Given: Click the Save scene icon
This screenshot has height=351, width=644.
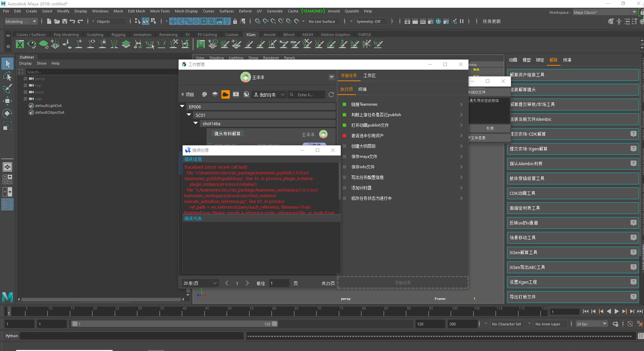Looking at the screenshot, I should 65,21.
